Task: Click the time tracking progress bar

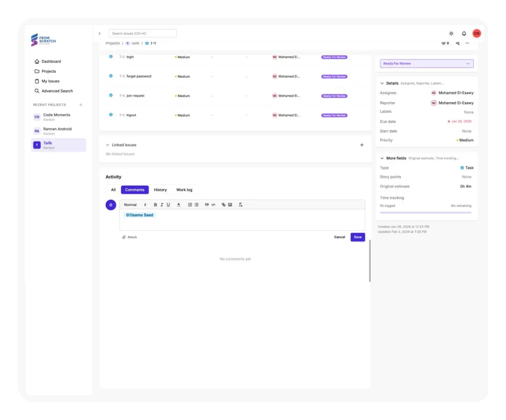Action: pos(425,212)
